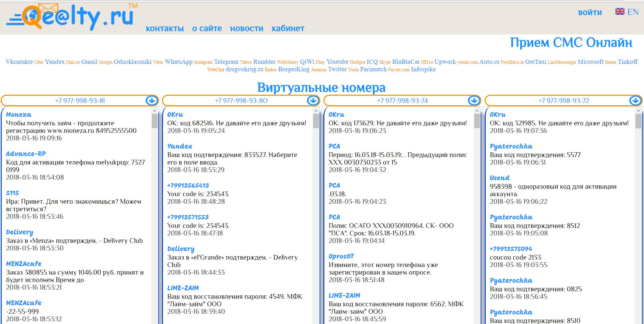Image resolution: width=644 pixels, height=324 pixels.
Task: Open the Instagram service link
Action: 203,62
